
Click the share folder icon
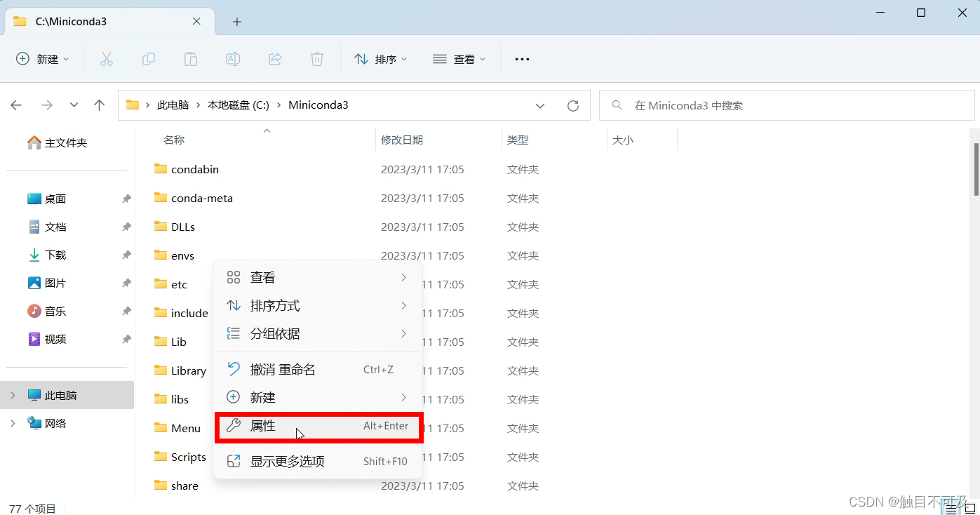click(x=161, y=486)
